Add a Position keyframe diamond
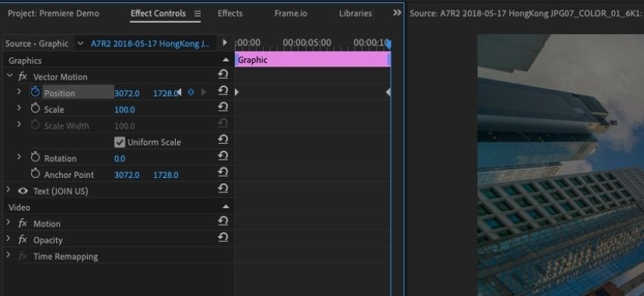The width and height of the screenshot is (644, 296). click(x=191, y=93)
